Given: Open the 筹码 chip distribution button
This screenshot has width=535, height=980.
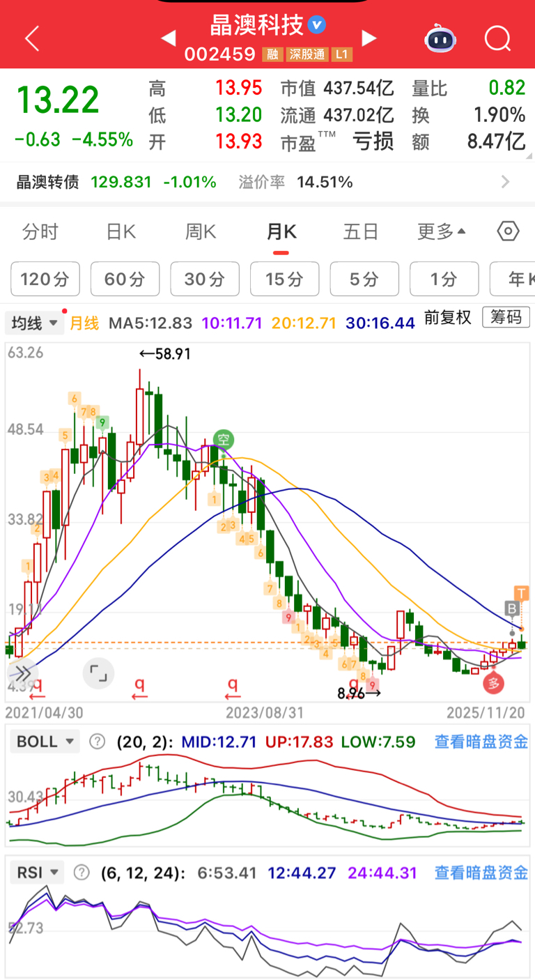Looking at the screenshot, I should [506, 318].
